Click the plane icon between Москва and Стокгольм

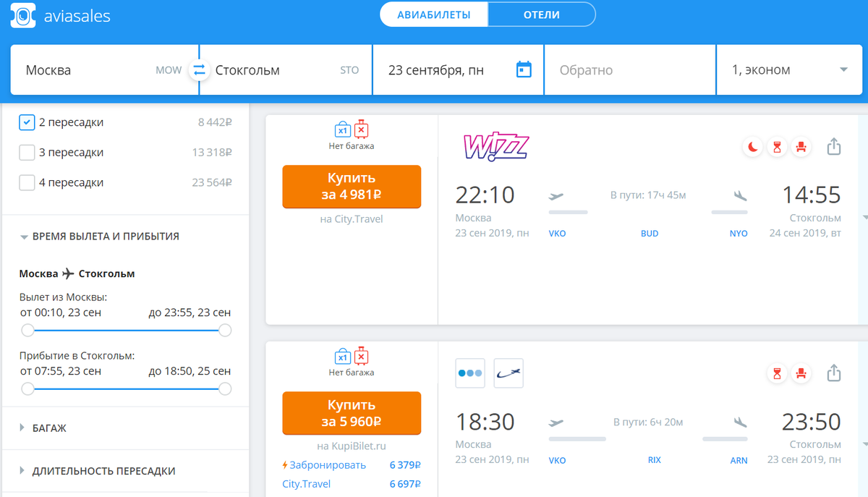click(68, 273)
